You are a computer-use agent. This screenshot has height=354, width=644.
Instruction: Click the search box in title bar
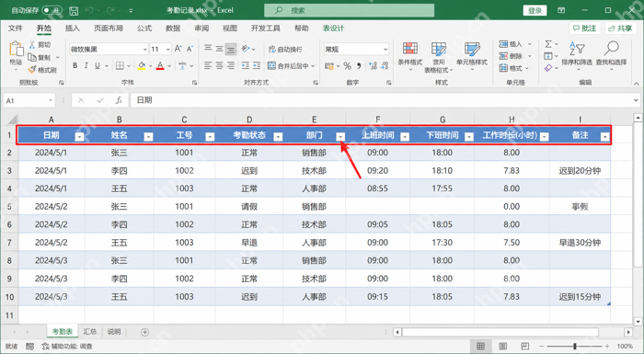point(349,10)
